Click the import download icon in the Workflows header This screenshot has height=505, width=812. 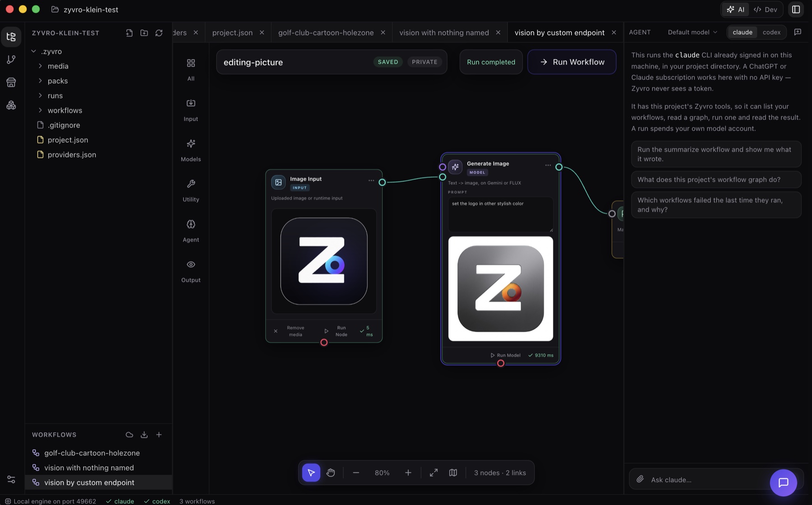144,435
